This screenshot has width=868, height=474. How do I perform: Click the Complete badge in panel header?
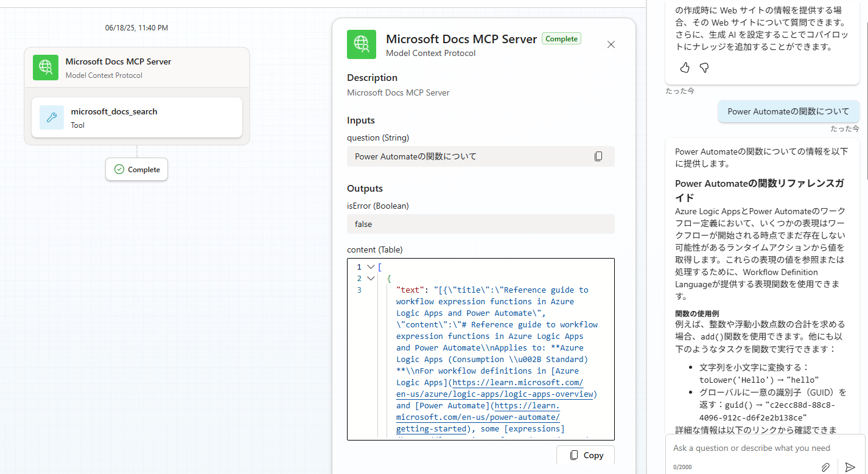[561, 39]
